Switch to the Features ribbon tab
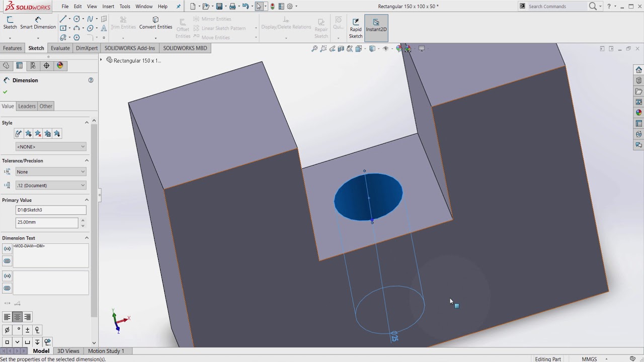644x362 pixels. [x=13, y=48]
